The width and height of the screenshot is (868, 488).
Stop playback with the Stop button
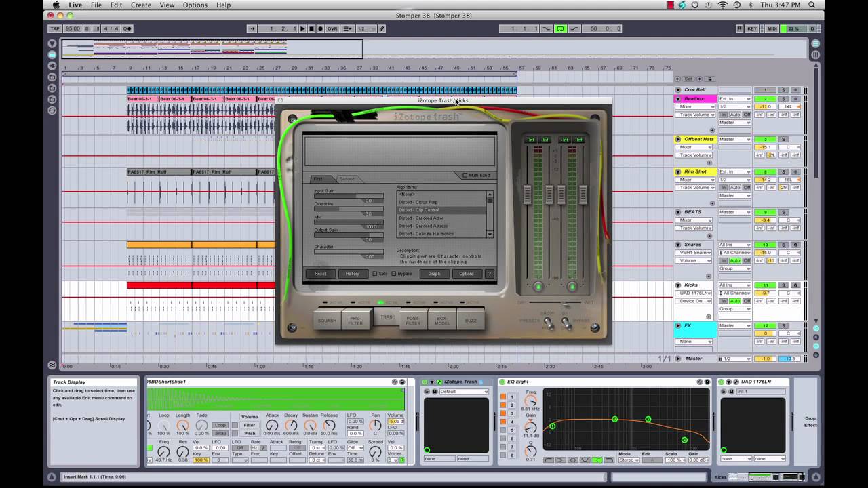[x=311, y=28]
